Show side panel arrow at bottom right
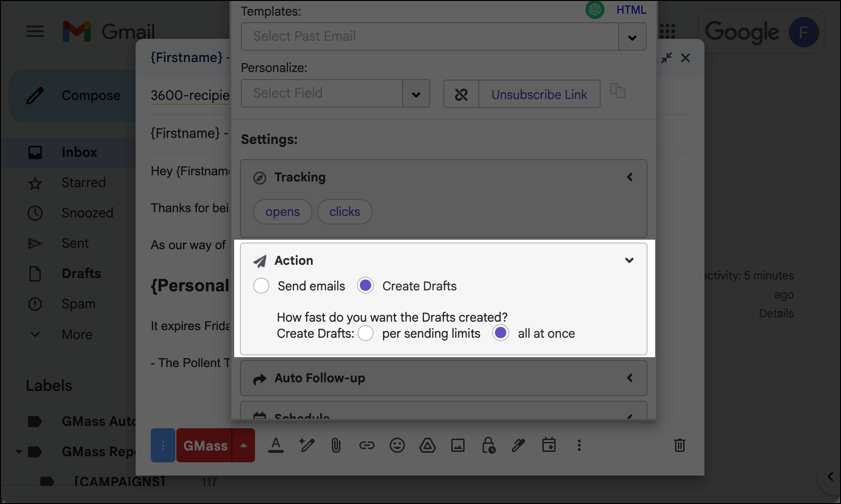841x504 pixels. tap(830, 477)
